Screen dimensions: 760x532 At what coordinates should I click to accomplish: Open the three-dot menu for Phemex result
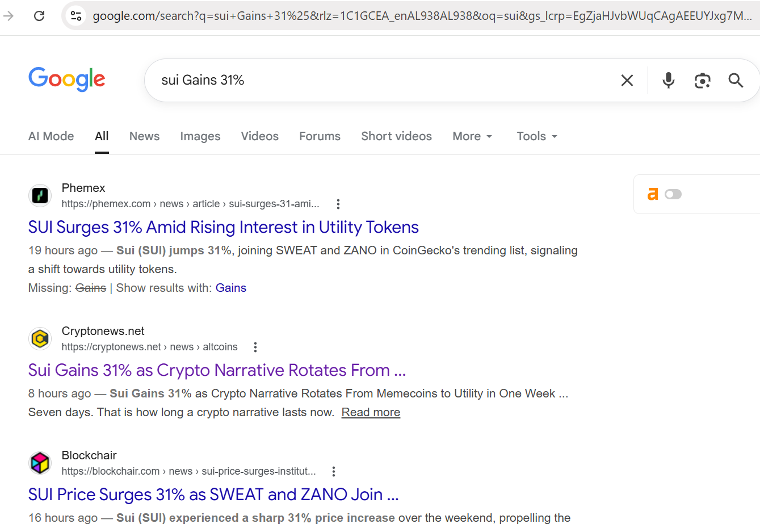(338, 204)
